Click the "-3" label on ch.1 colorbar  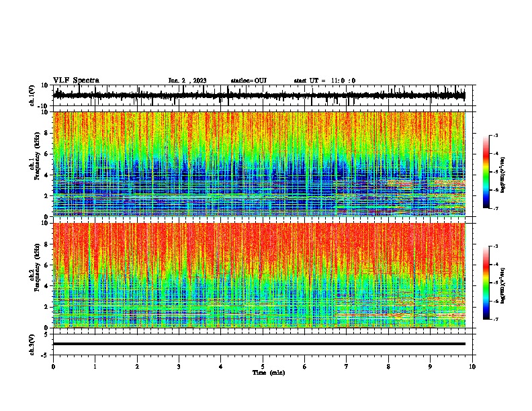(495, 135)
